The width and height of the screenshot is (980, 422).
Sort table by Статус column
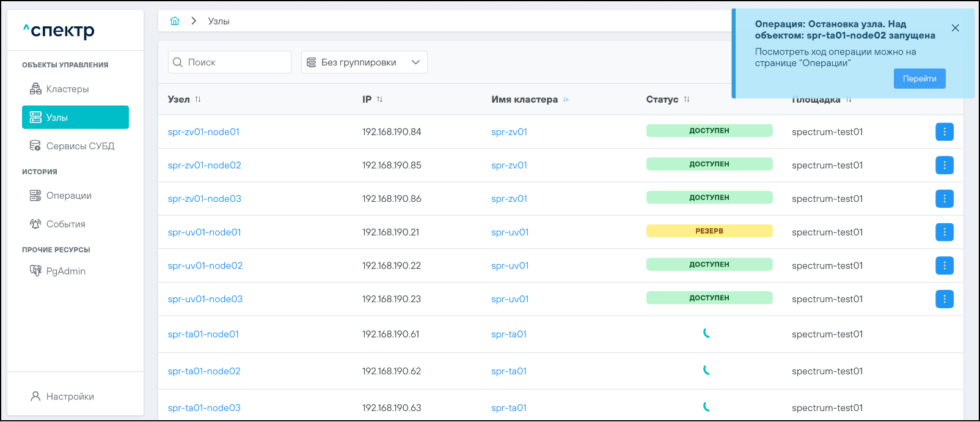tap(687, 99)
